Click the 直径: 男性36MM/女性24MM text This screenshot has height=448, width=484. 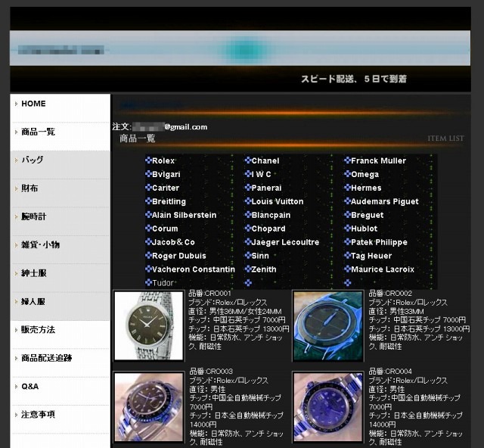pyautogui.click(x=235, y=311)
